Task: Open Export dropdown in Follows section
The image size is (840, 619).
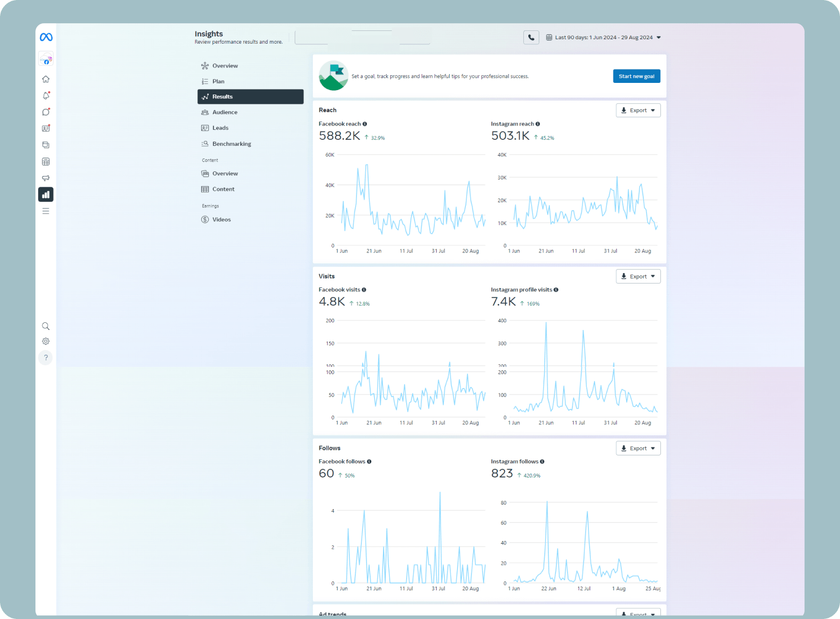Action: point(638,448)
